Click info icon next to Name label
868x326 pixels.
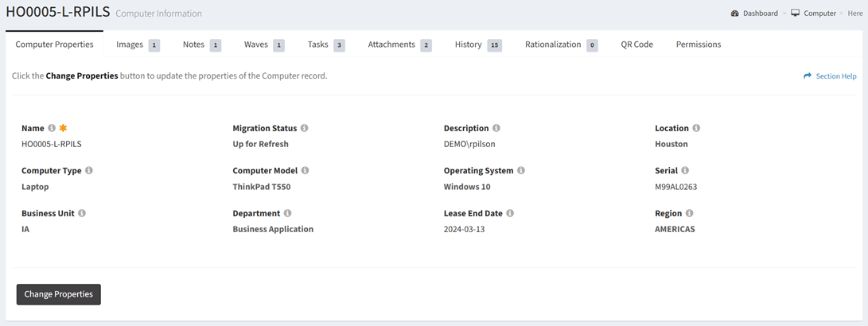52,128
